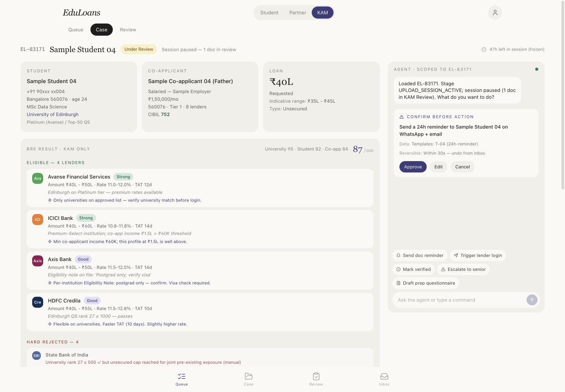Go to the Queue tab

click(76, 30)
